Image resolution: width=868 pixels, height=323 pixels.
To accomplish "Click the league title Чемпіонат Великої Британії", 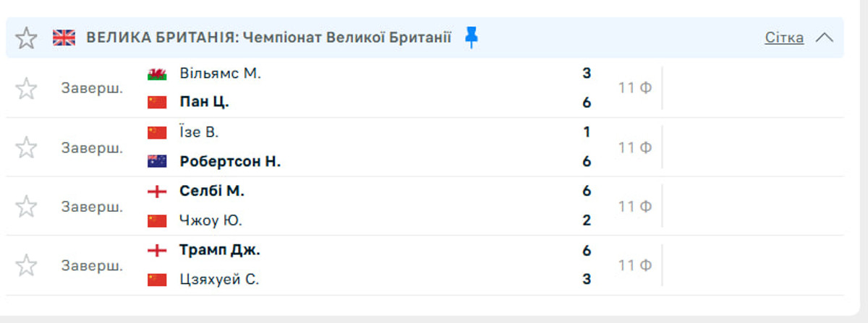I will (x=347, y=38).
